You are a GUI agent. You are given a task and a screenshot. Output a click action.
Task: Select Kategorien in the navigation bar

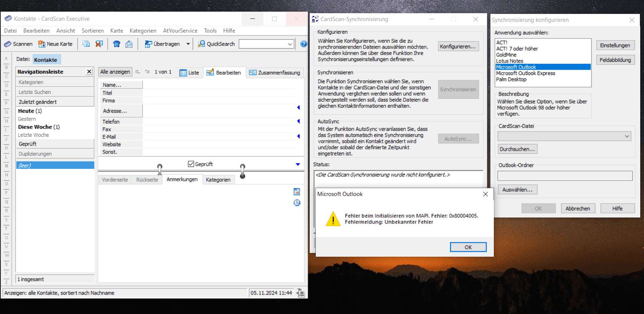pos(55,82)
